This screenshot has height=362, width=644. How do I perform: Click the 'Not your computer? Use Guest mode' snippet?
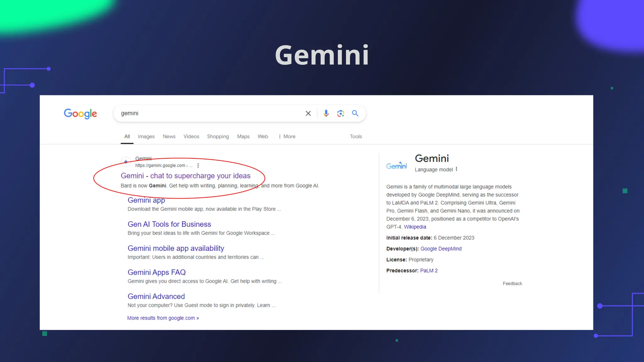pyautogui.click(x=202, y=305)
